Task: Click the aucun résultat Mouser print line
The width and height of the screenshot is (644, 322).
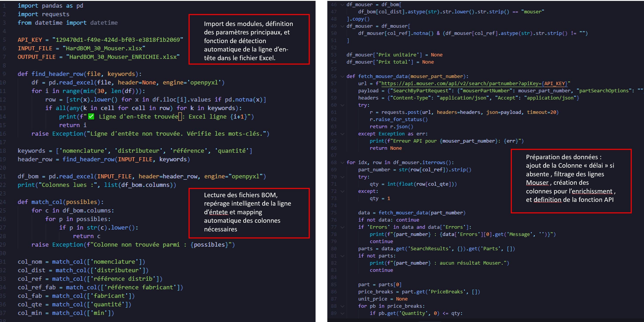Action: pos(439,263)
